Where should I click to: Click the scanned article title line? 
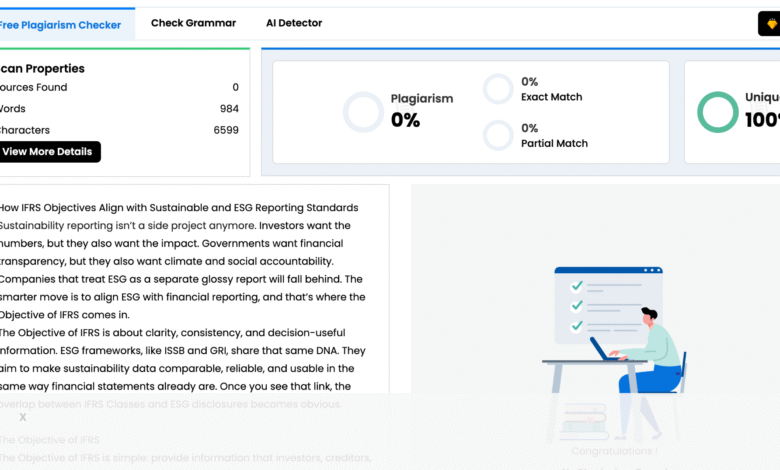pyautogui.click(x=178, y=208)
